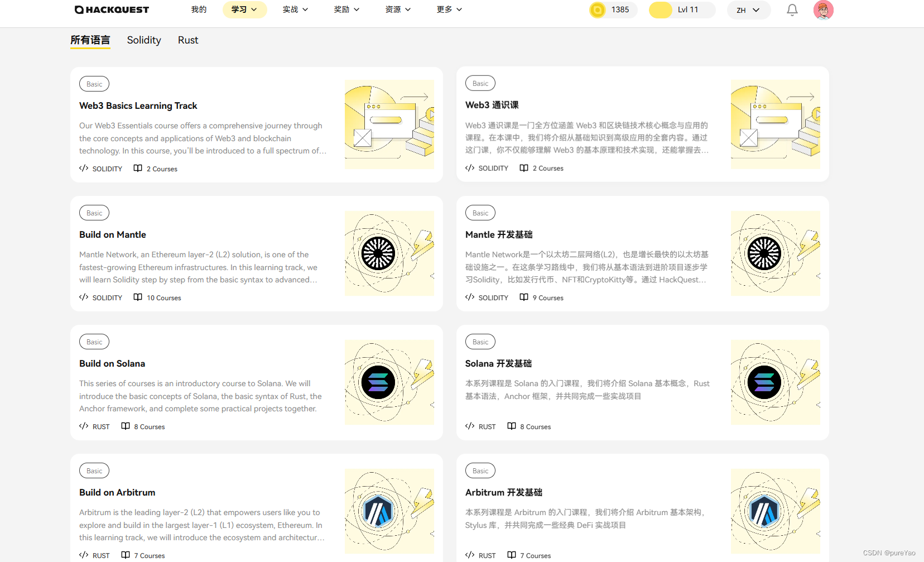Click the Basic tag on Mantle 开发基础
Image resolution: width=924 pixels, height=562 pixels.
coord(480,213)
